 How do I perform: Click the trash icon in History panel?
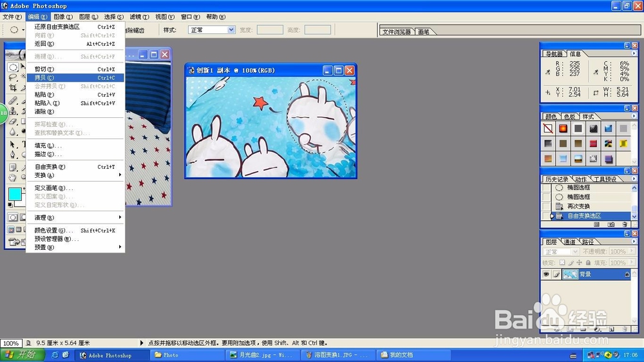point(625,224)
